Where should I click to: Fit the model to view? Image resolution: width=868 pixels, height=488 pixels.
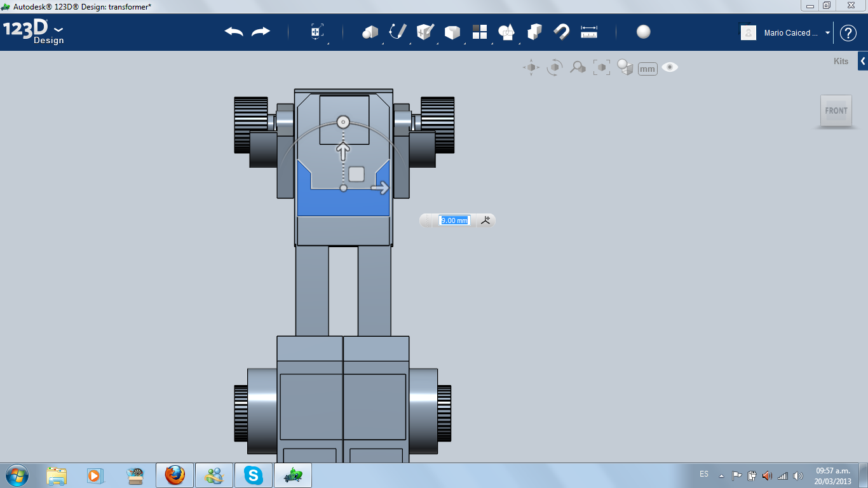601,67
